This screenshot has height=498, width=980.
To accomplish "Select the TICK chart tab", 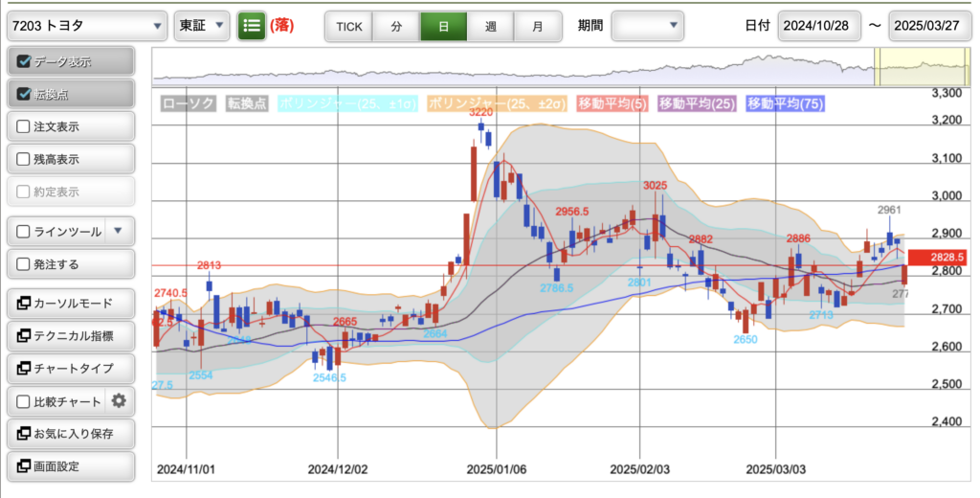I will coord(348,26).
